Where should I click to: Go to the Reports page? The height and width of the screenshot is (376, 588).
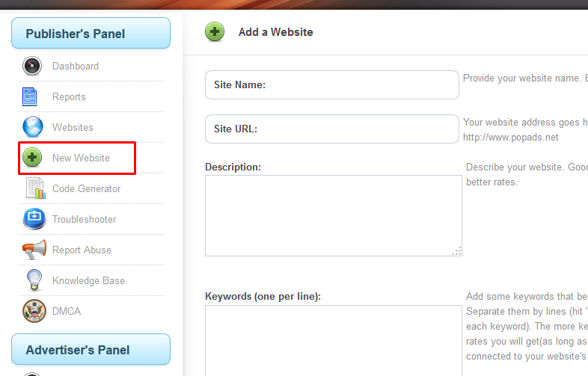[69, 96]
